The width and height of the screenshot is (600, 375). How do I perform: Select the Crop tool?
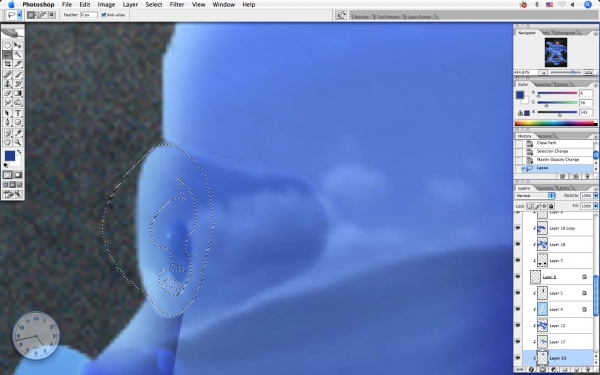[x=7, y=64]
